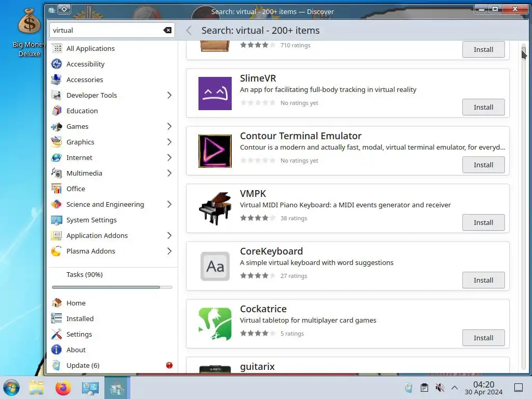The height and width of the screenshot is (399, 532).
Task: Expand Science and Engineering category arrow
Action: pos(169,205)
